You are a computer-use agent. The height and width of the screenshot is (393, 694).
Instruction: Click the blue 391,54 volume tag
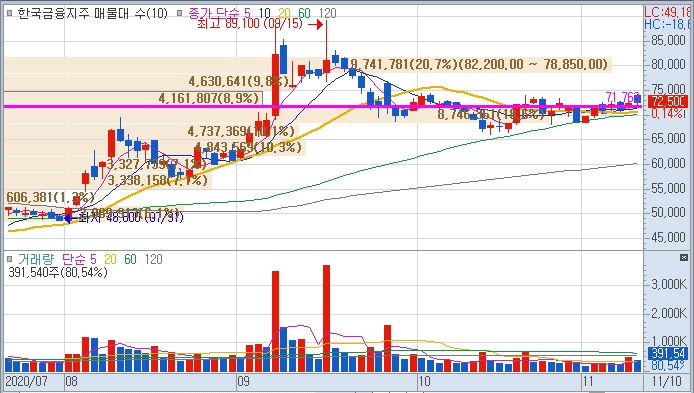[668, 353]
